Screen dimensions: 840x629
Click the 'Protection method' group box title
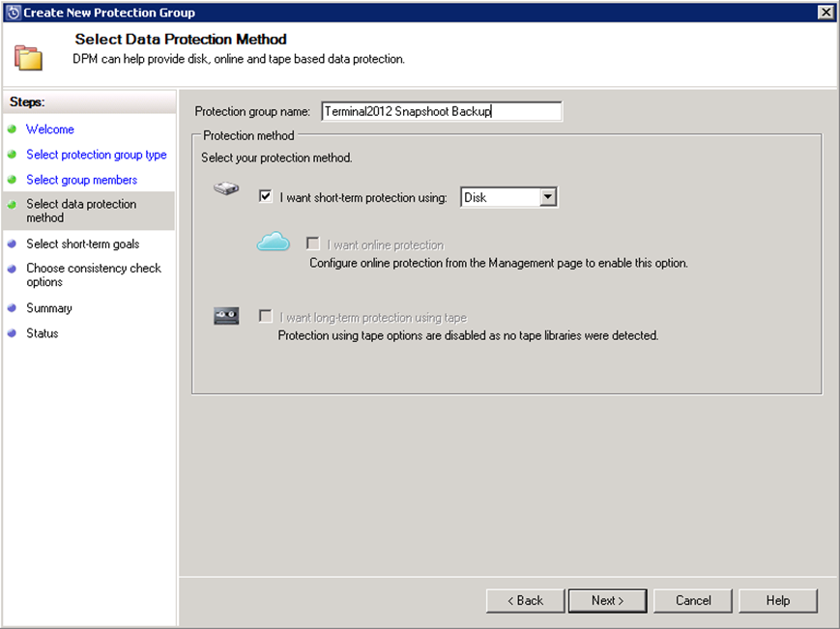pyautogui.click(x=248, y=135)
